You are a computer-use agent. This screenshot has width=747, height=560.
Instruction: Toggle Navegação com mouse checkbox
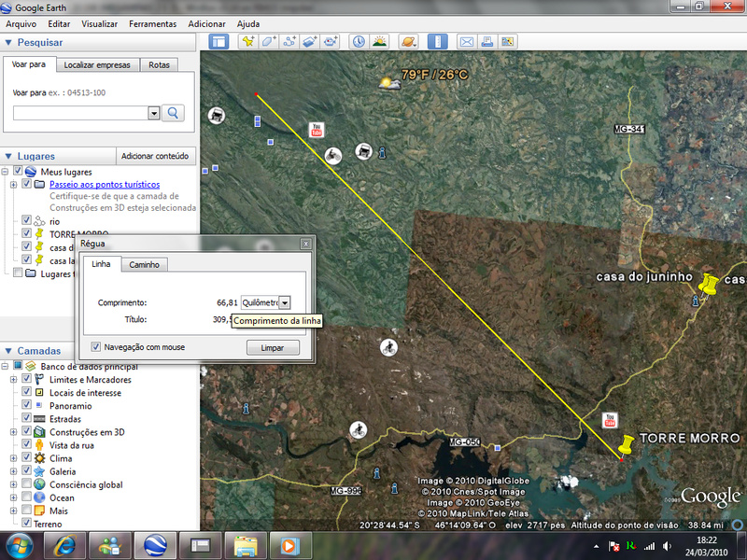click(x=96, y=346)
